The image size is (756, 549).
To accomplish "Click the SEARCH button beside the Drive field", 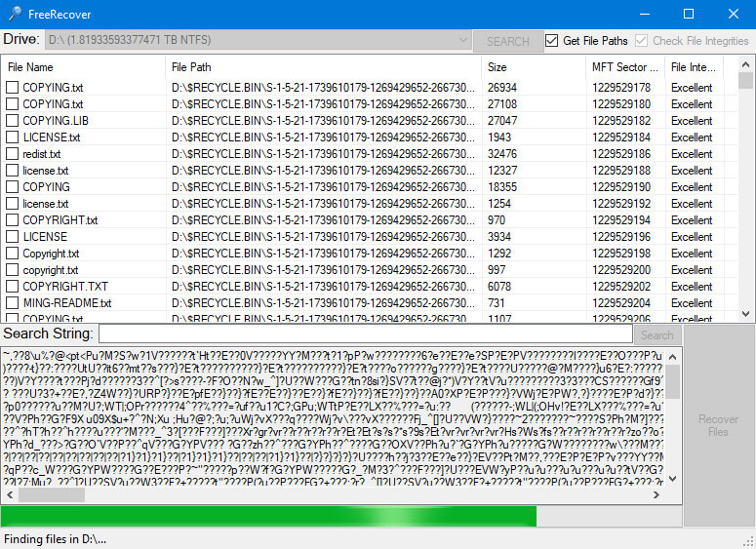I will (x=507, y=42).
